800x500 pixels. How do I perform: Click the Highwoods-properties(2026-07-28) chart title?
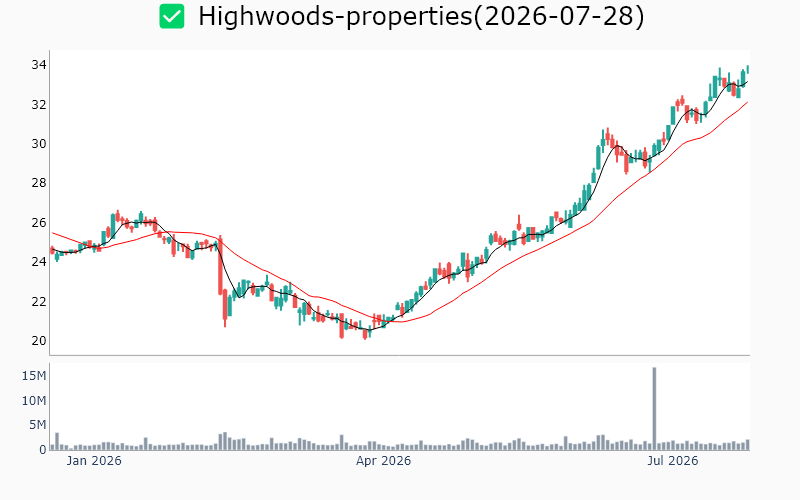[x=421, y=16]
